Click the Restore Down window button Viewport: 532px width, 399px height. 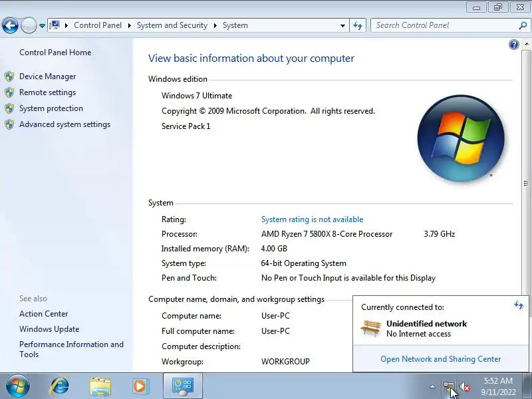pos(498,7)
